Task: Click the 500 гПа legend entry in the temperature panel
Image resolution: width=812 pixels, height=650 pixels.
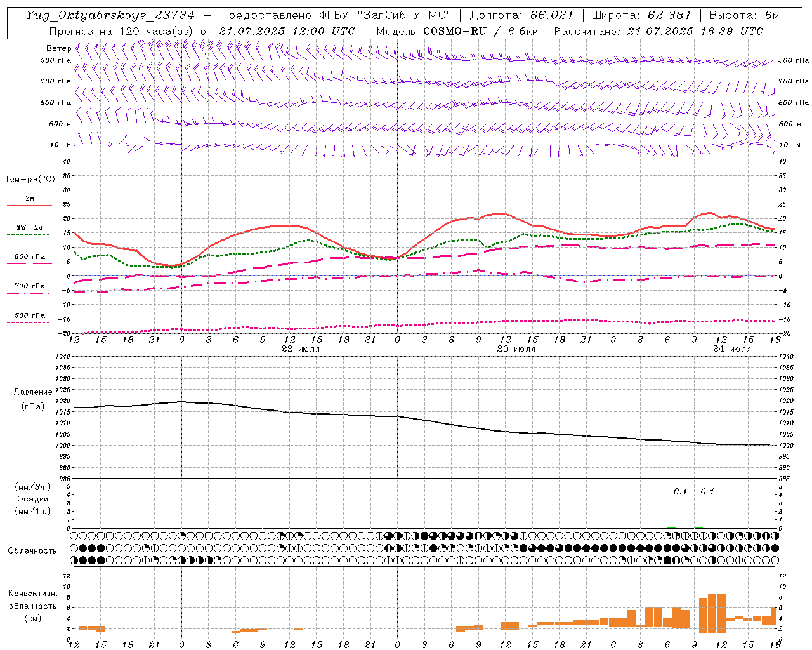Action: coord(29,315)
